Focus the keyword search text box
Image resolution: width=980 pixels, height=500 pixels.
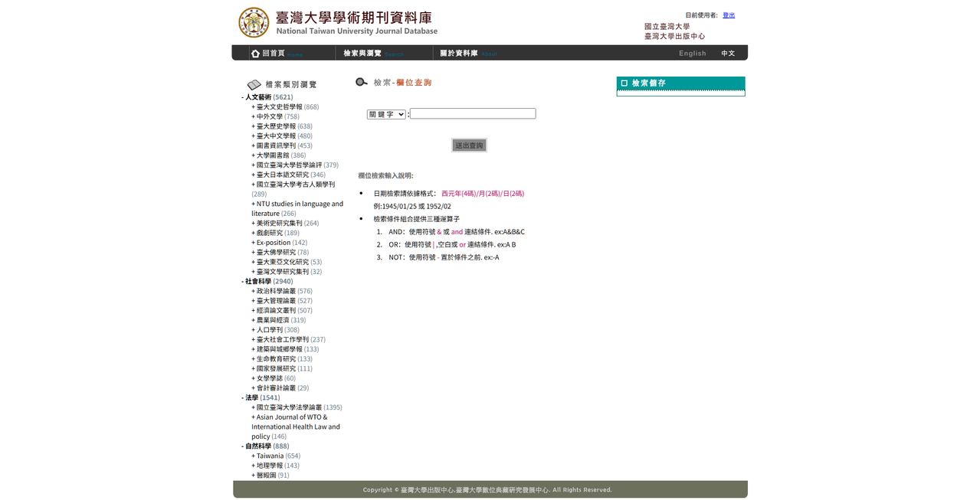coord(473,113)
